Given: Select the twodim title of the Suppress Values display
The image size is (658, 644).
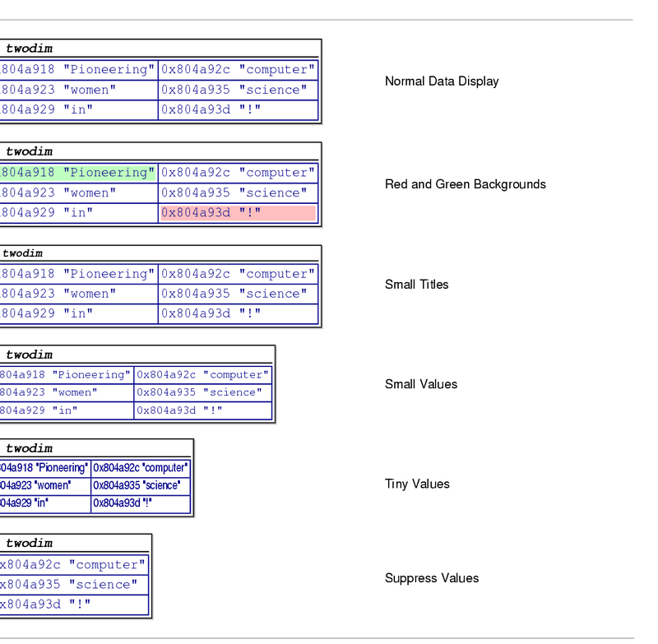Looking at the screenshot, I should pos(29,544).
